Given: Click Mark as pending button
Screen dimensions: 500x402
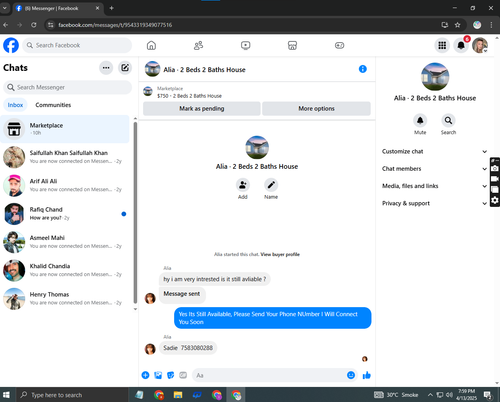Looking at the screenshot, I should (x=202, y=109).
